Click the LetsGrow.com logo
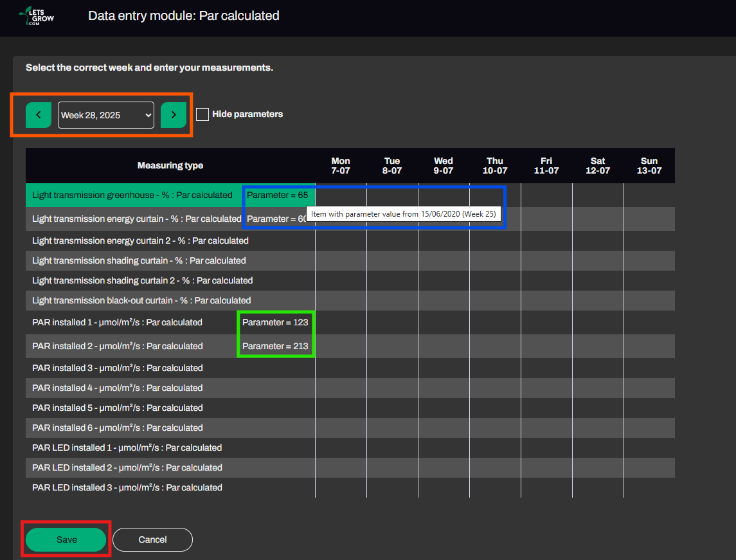Screen dimensions: 736x560 [x=37, y=15]
